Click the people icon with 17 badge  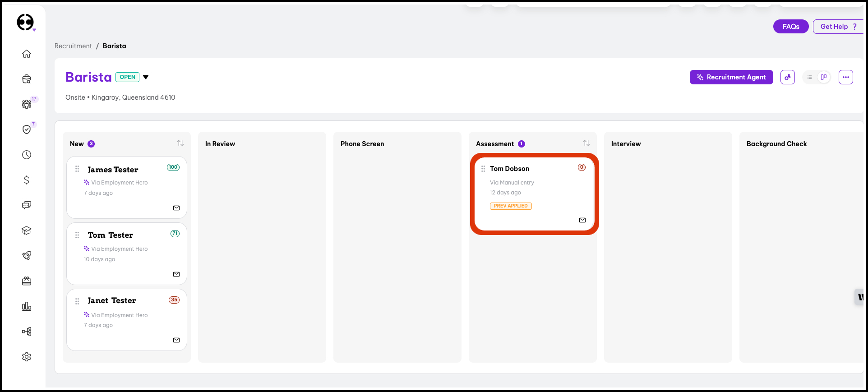point(27,104)
